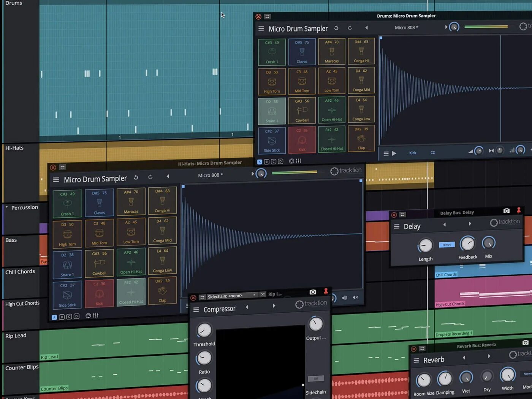This screenshot has width=532, height=399.
Task: Choose High Tom pad in Hi-Hats sampler
Action: click(x=67, y=234)
